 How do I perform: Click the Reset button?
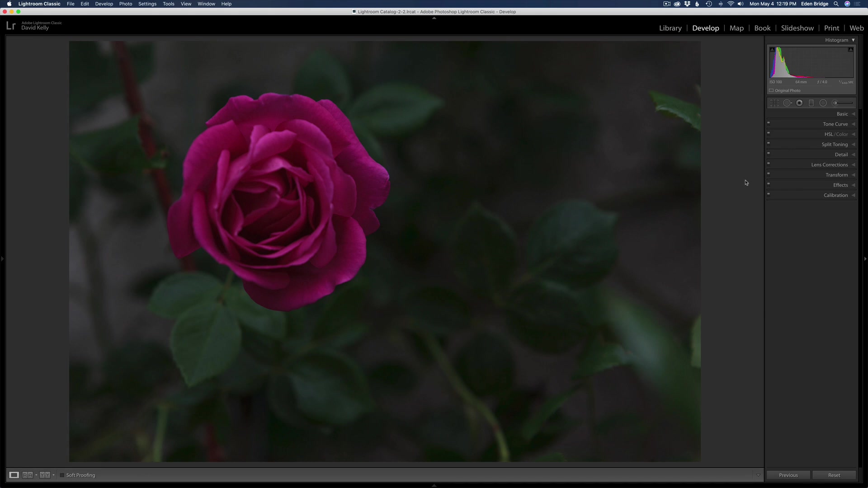coord(834,475)
